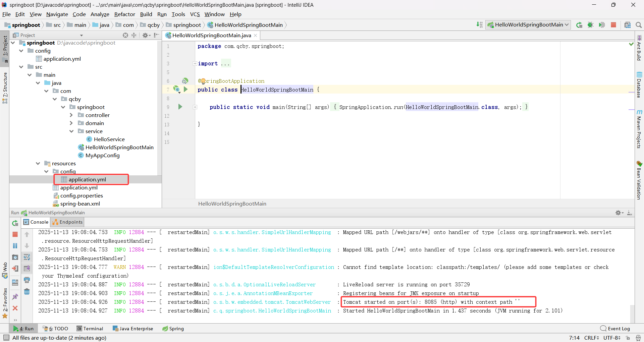The height and width of the screenshot is (342, 644).
Task: Open Run panel settings gear
Action: (x=619, y=213)
